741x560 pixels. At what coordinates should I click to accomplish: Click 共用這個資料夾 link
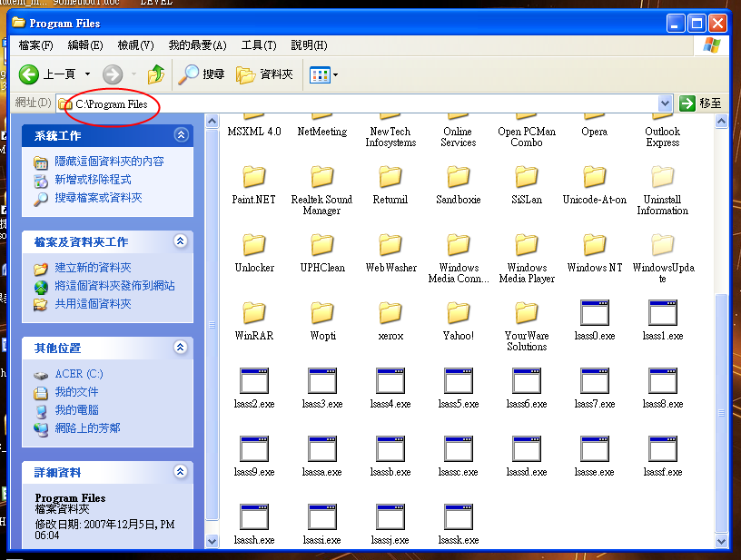click(93, 304)
